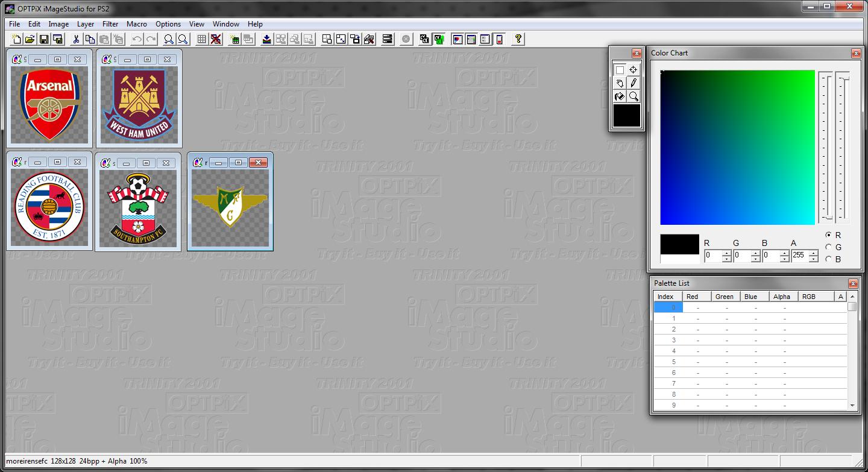Screen dimensions: 868x472
Task: Select the Reading Football Club image thumbnail
Action: pyautogui.click(x=49, y=207)
